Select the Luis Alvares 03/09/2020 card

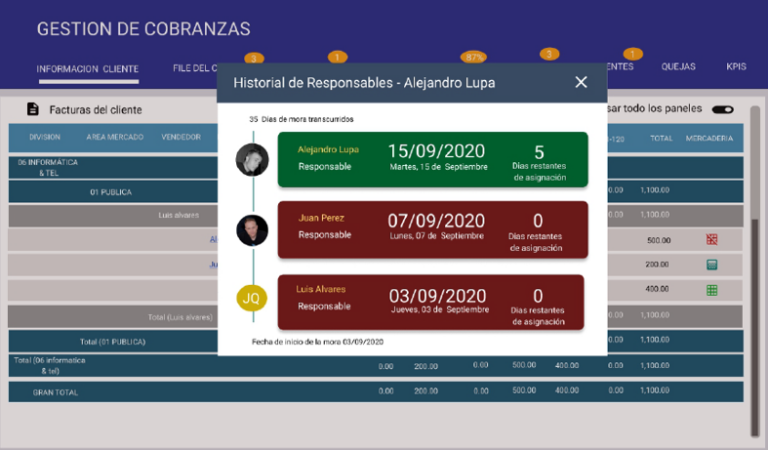pyautogui.click(x=431, y=302)
